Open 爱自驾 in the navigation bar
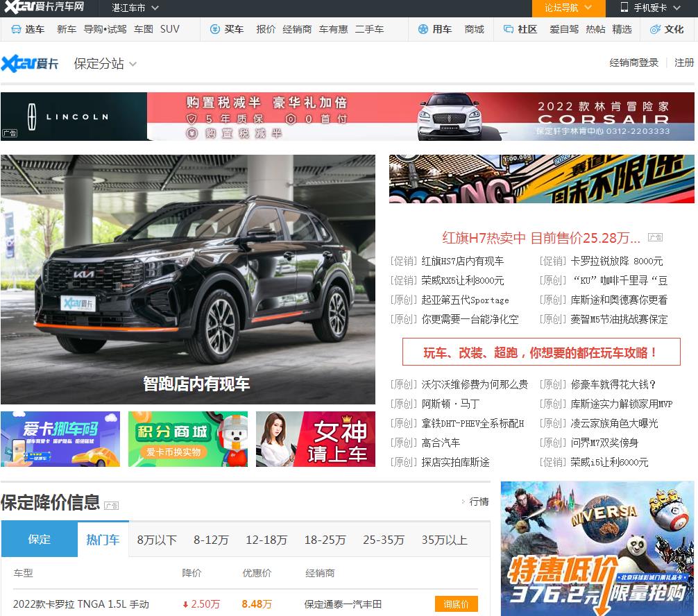 [564, 29]
